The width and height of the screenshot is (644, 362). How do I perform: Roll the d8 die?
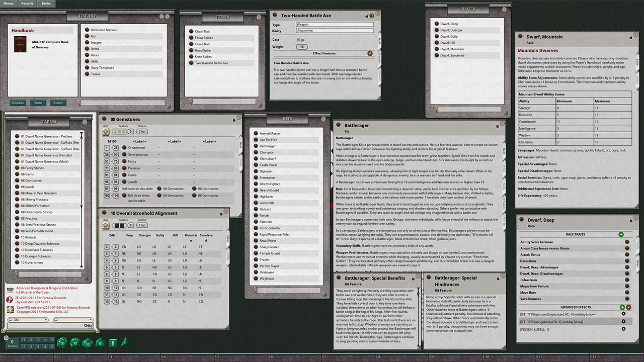(99, 343)
